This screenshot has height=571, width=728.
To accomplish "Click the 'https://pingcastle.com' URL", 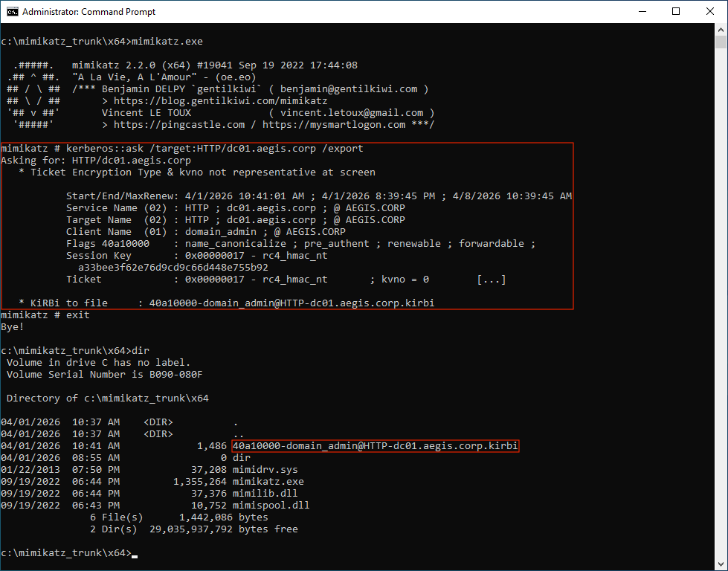I will tap(179, 124).
